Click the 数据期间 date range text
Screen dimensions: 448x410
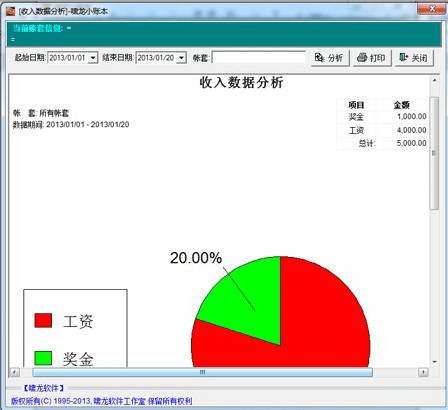point(71,125)
